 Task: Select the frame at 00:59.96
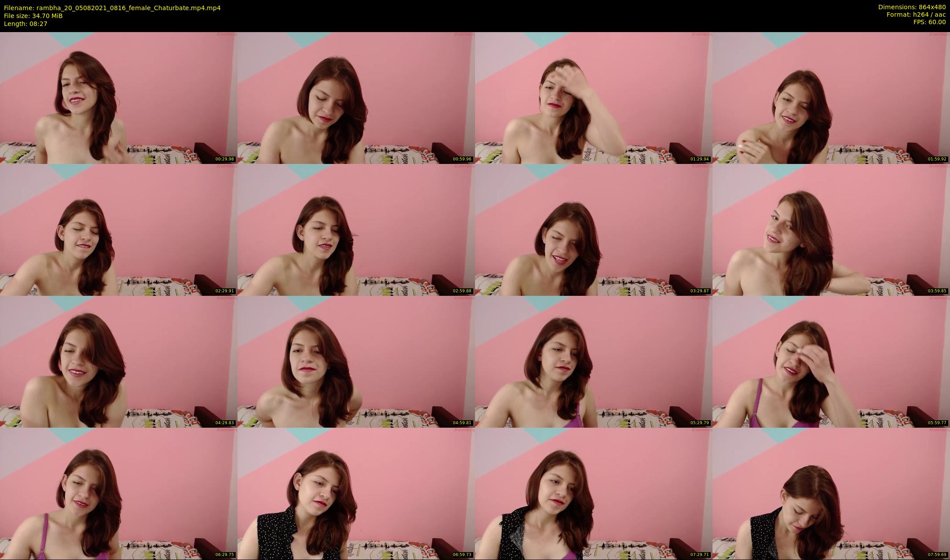[x=356, y=98]
